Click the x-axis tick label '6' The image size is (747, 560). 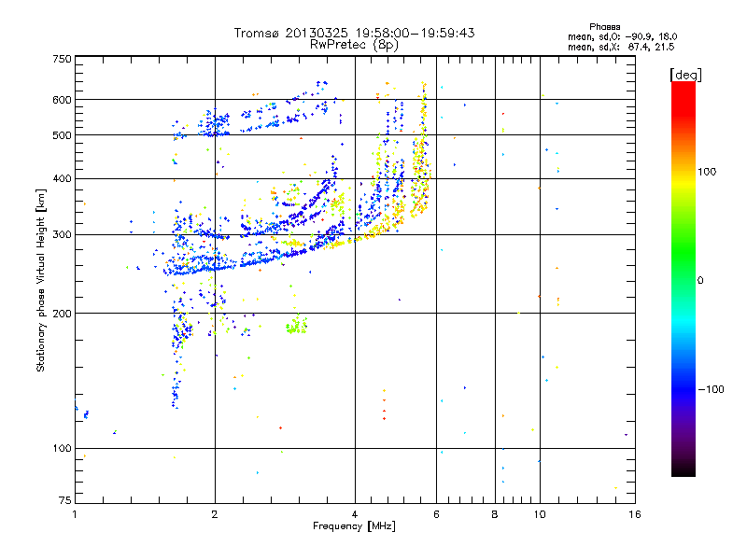tap(436, 514)
